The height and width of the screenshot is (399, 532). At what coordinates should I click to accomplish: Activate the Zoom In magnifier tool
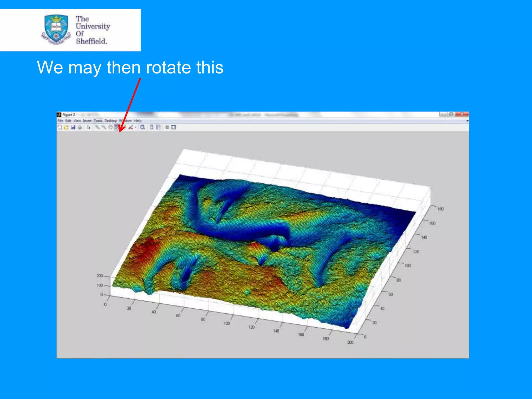pyautogui.click(x=97, y=127)
